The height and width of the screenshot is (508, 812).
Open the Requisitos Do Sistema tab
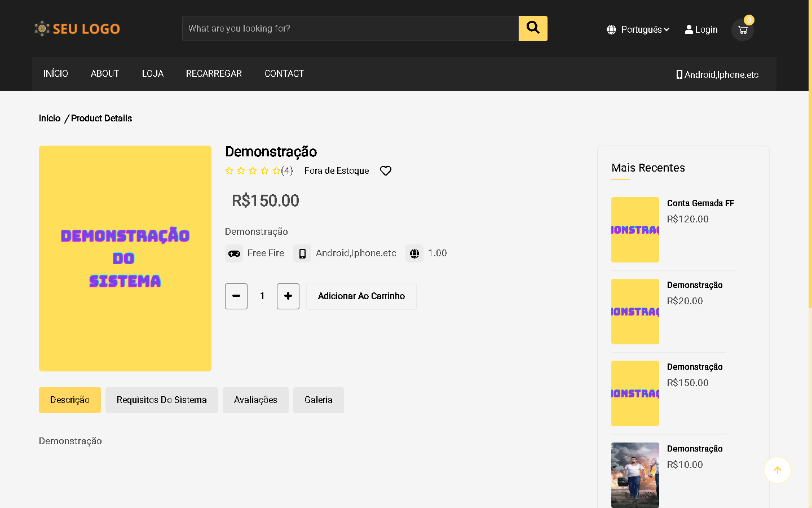click(x=161, y=400)
